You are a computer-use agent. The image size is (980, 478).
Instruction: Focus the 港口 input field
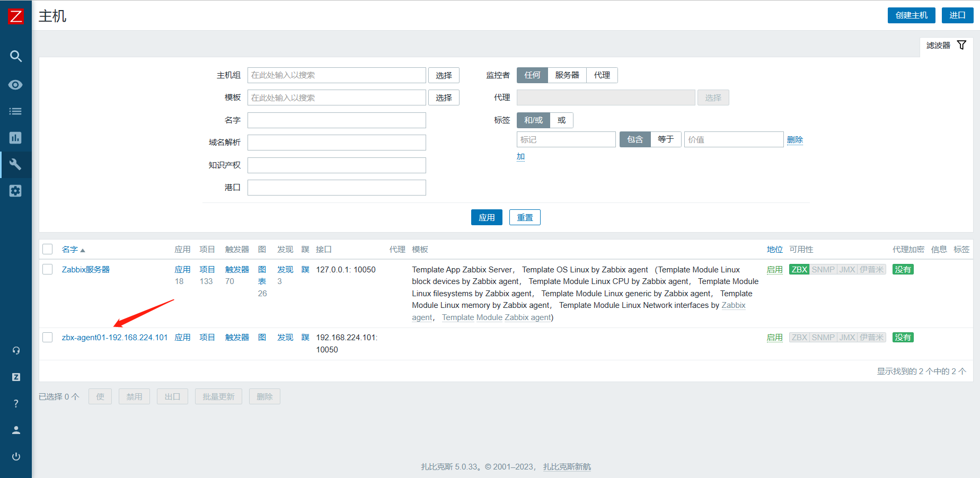click(x=337, y=188)
